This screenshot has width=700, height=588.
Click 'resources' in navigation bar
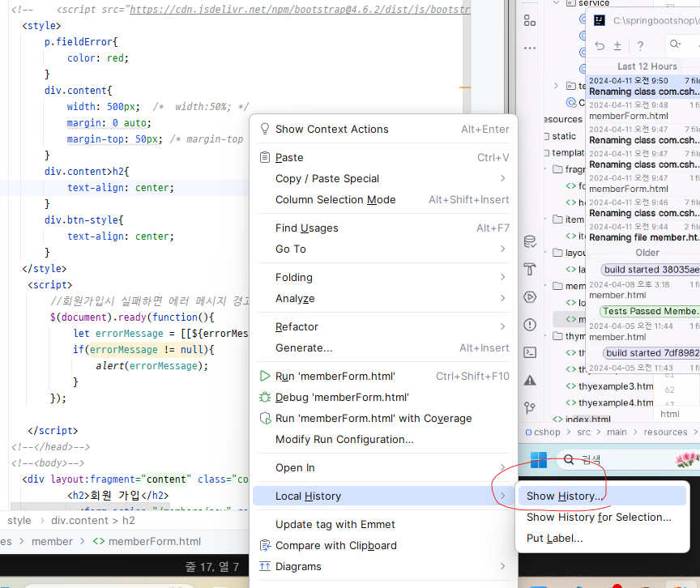pyautogui.click(x=665, y=432)
